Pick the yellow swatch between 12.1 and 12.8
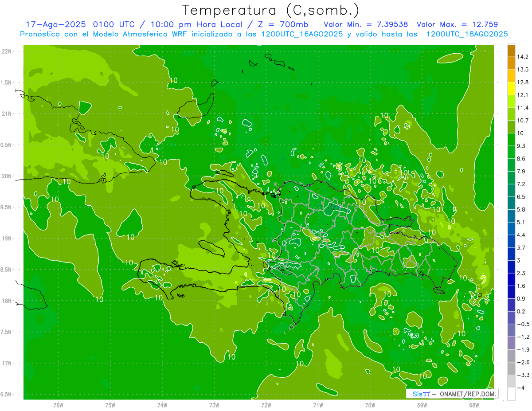The image size is (532, 411). (x=511, y=88)
